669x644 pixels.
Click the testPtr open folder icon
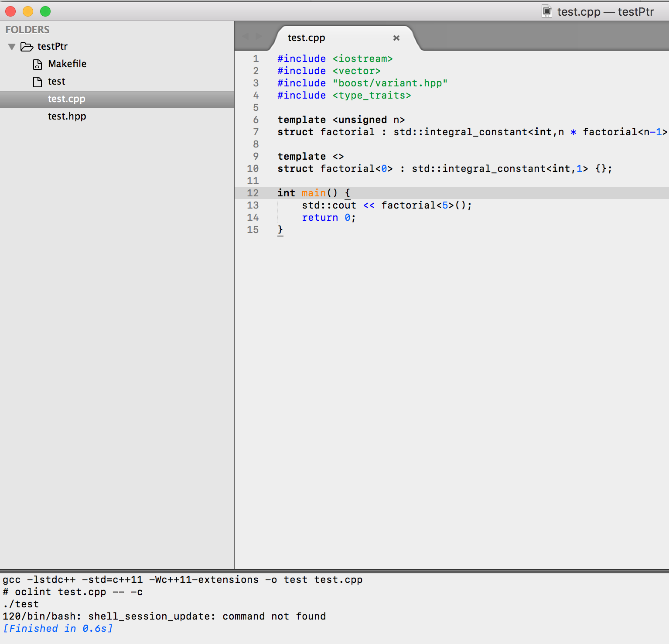click(27, 47)
